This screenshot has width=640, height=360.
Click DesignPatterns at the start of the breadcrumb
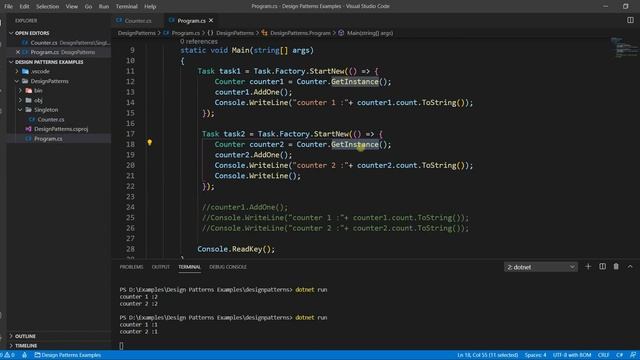click(136, 33)
